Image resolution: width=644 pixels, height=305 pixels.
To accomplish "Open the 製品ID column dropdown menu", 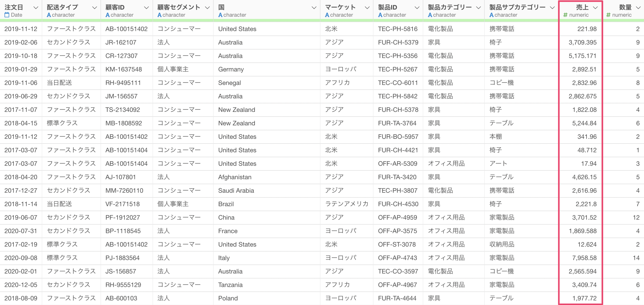I will (417, 8).
